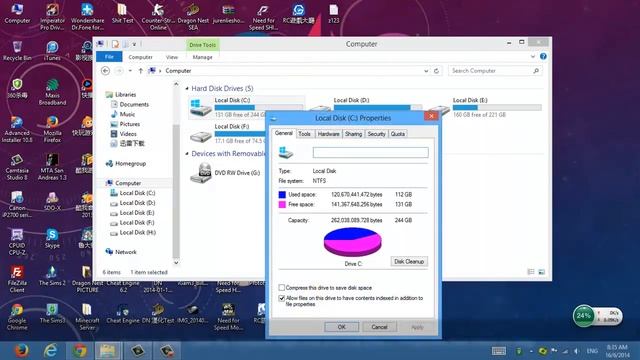Image resolution: width=640 pixels, height=360 pixels.
Task: Open Wondershare Dr.Fone shortcut
Action: point(87,16)
